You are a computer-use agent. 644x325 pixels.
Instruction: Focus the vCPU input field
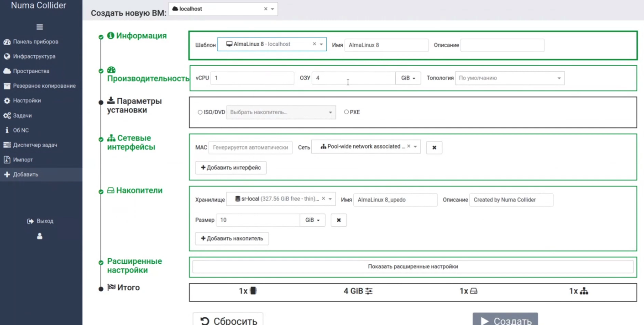click(x=252, y=78)
